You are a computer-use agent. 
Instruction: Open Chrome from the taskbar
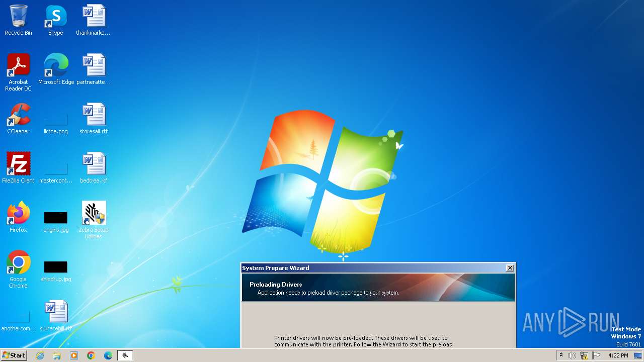tap(91, 355)
